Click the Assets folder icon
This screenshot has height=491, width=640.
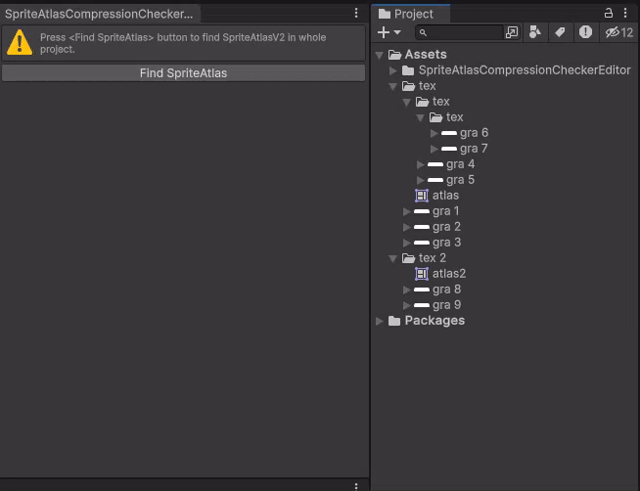click(394, 54)
